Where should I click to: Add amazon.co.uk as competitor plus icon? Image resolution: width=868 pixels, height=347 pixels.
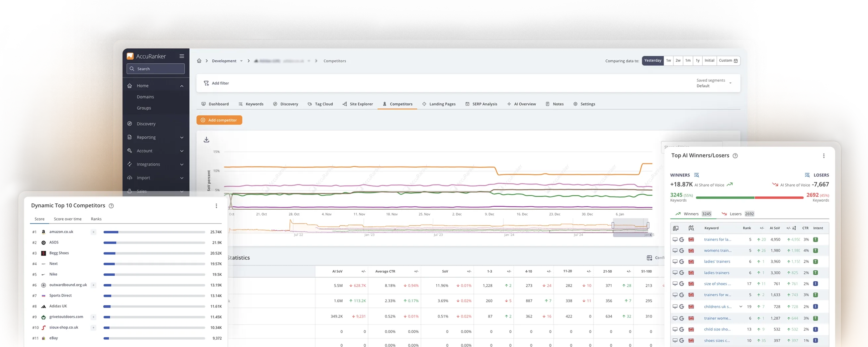point(93,232)
